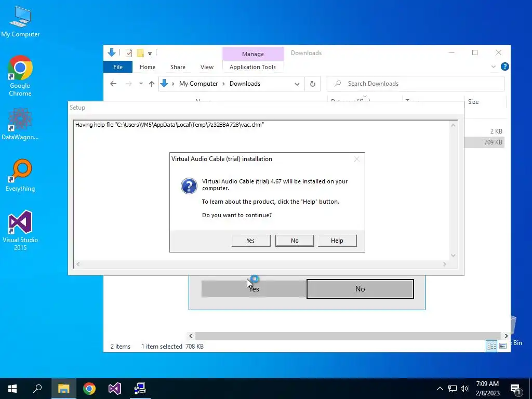Open taskbar search magnifier
Image resolution: width=532 pixels, height=399 pixels.
click(37, 389)
